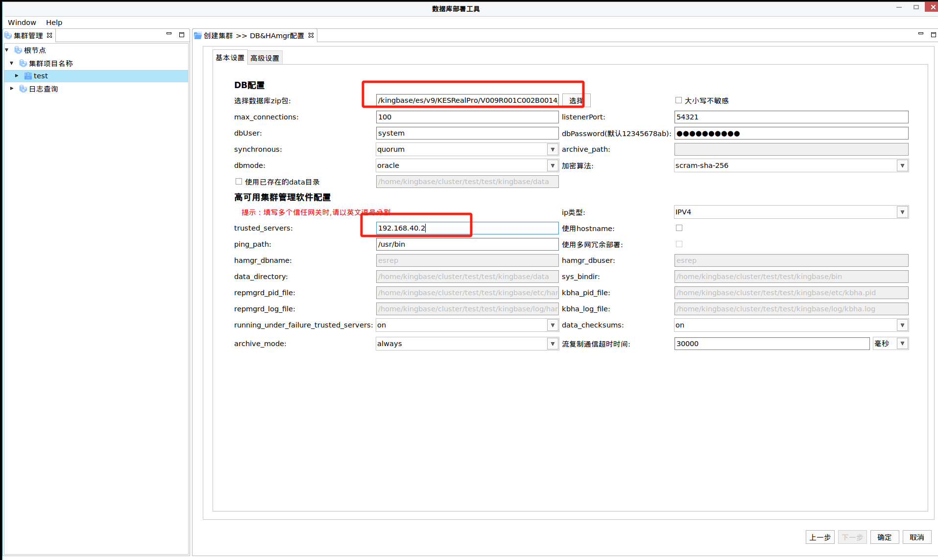Switch to the 基本设置 tab

tap(230, 58)
